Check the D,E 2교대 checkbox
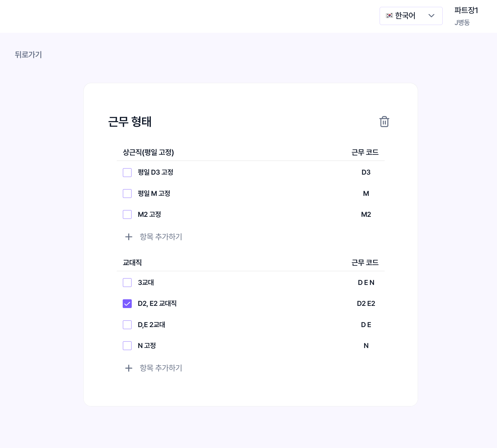This screenshot has width=497, height=448. click(127, 325)
